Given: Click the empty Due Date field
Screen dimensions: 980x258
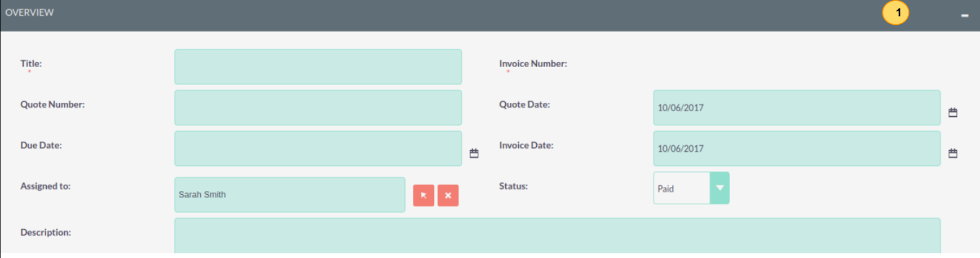Looking at the screenshot, I should (317, 148).
